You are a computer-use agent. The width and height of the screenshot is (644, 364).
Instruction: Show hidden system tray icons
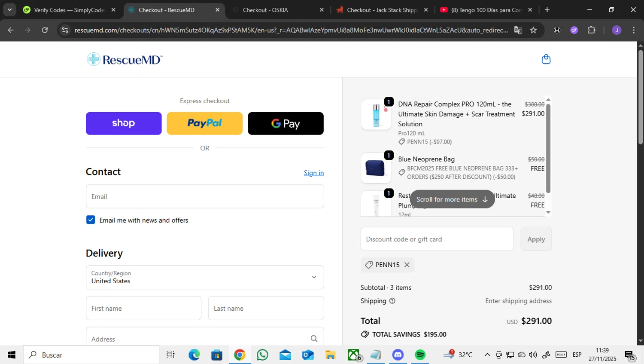click(x=487, y=355)
